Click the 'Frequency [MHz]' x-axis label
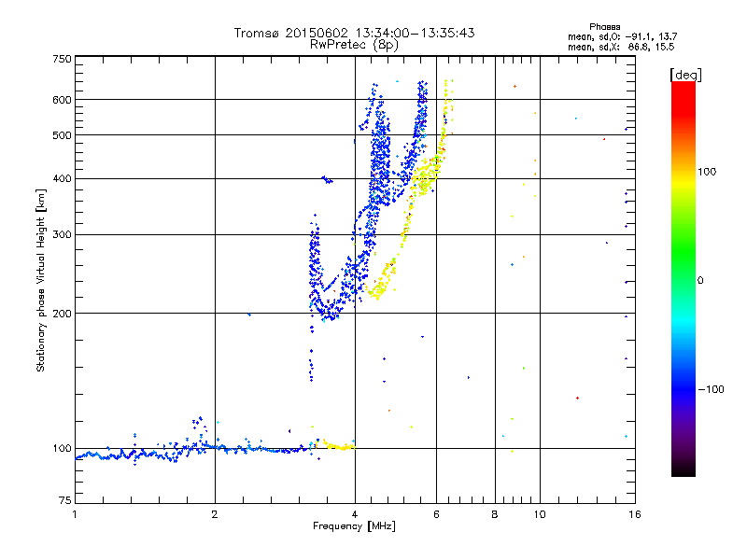This screenshot has height=560, width=747. [354, 526]
